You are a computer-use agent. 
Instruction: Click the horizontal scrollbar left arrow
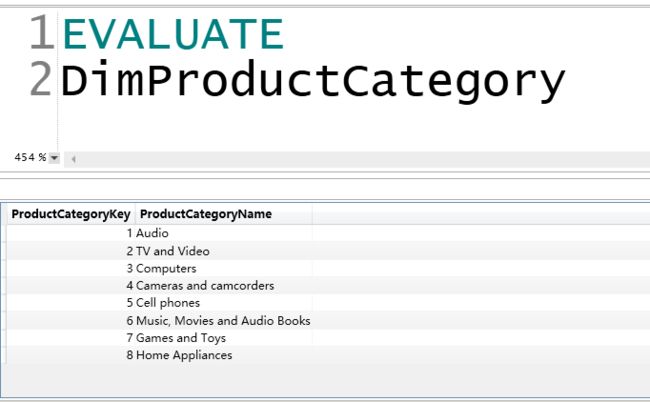[73, 159]
